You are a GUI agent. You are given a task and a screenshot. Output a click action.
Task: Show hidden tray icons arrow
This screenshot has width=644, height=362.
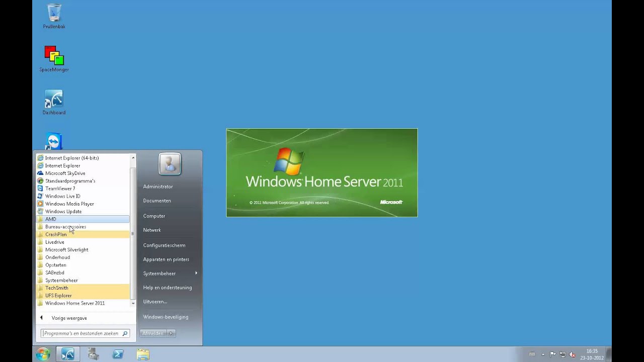(x=543, y=354)
